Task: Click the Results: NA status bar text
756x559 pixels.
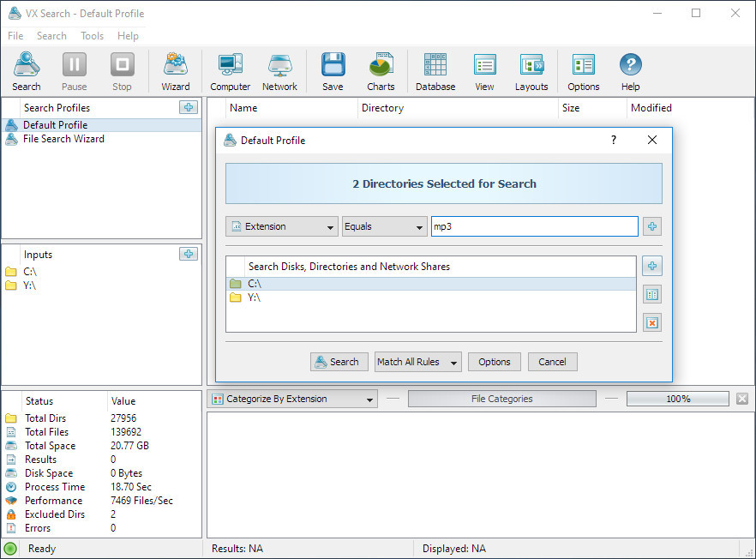Action: 237,549
